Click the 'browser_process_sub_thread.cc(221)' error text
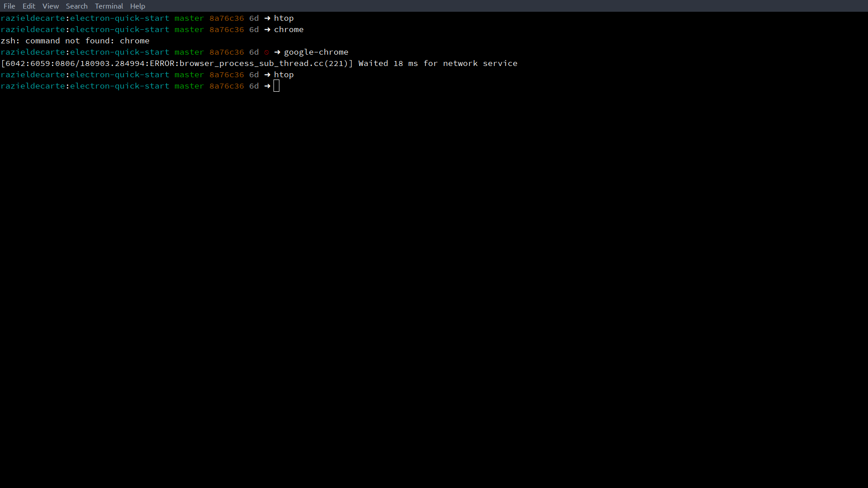This screenshot has height=488, width=868. (264, 63)
